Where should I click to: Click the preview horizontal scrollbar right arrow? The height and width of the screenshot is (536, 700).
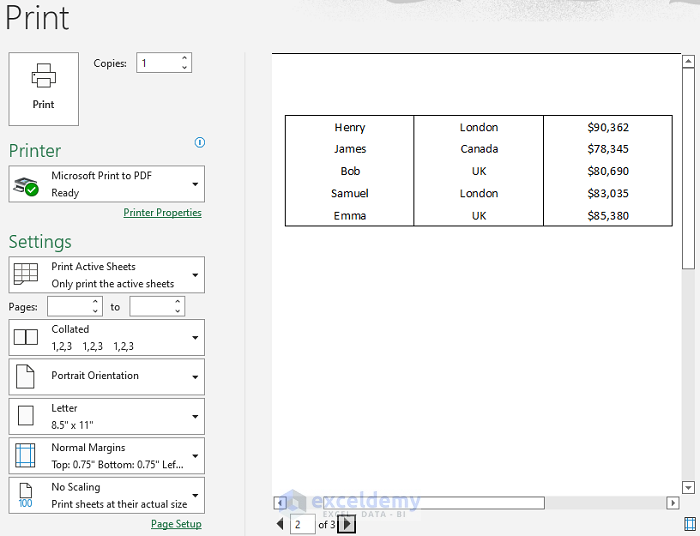click(x=673, y=503)
